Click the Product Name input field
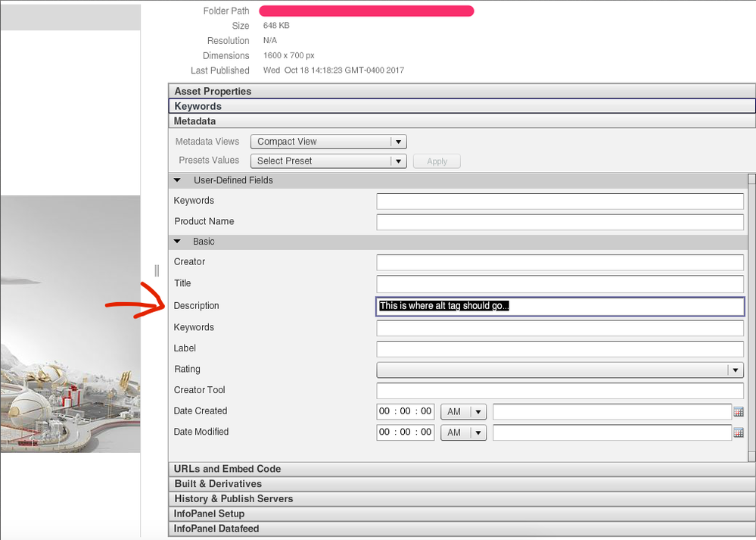The height and width of the screenshot is (540, 756). (x=560, y=222)
